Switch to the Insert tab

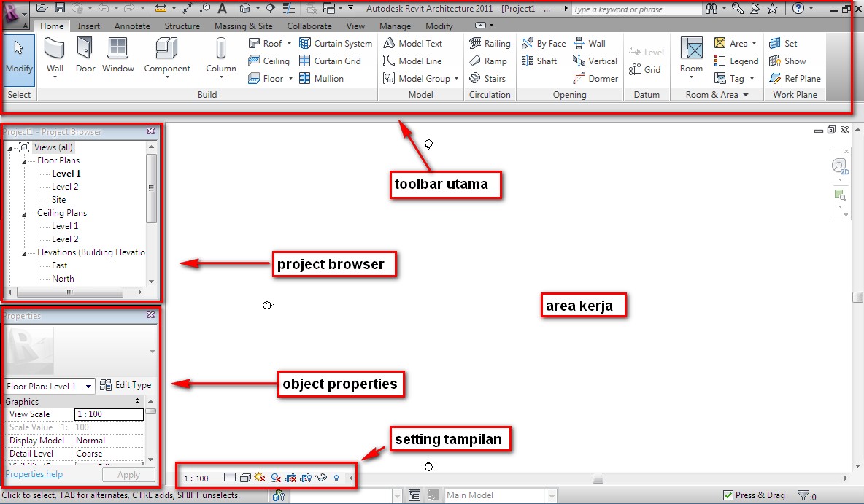pyautogui.click(x=89, y=26)
